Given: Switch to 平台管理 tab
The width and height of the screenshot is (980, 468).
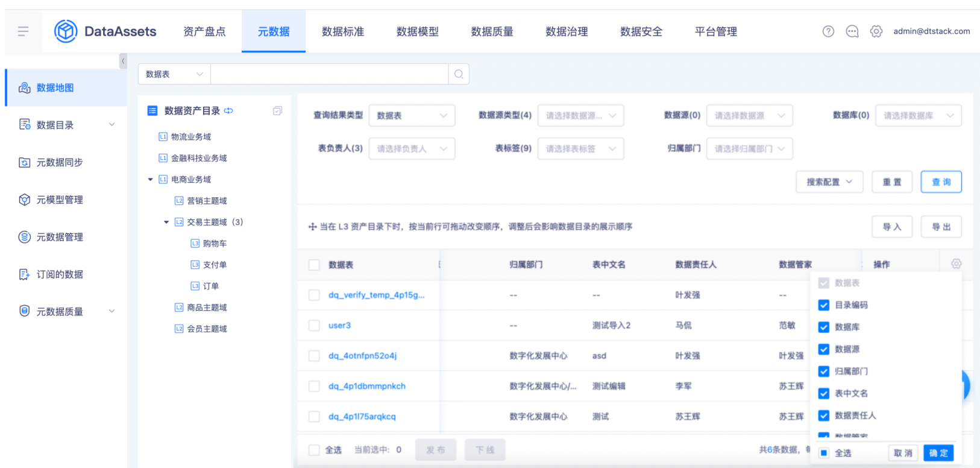Looking at the screenshot, I should tap(716, 31).
